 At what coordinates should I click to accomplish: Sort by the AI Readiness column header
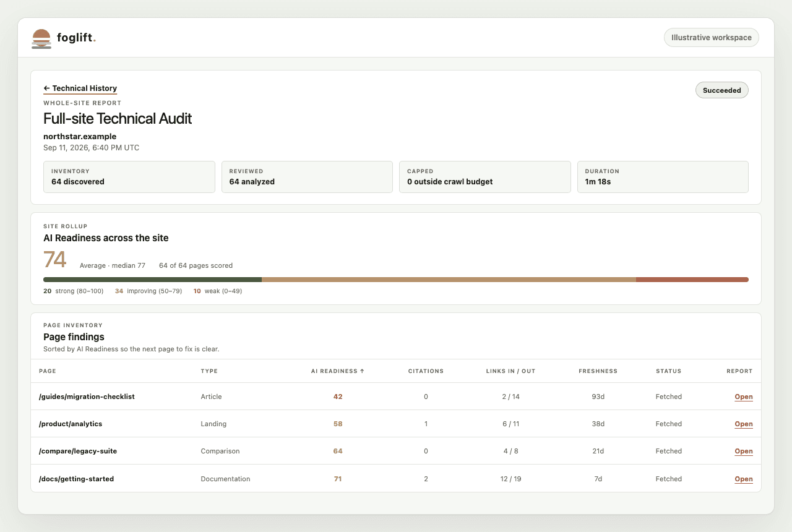[337, 371]
